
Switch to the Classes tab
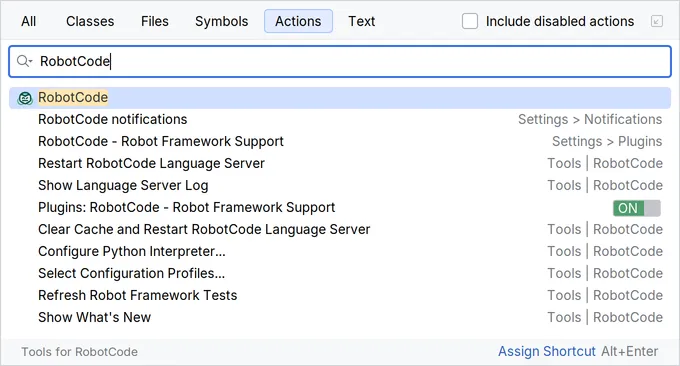(x=90, y=21)
